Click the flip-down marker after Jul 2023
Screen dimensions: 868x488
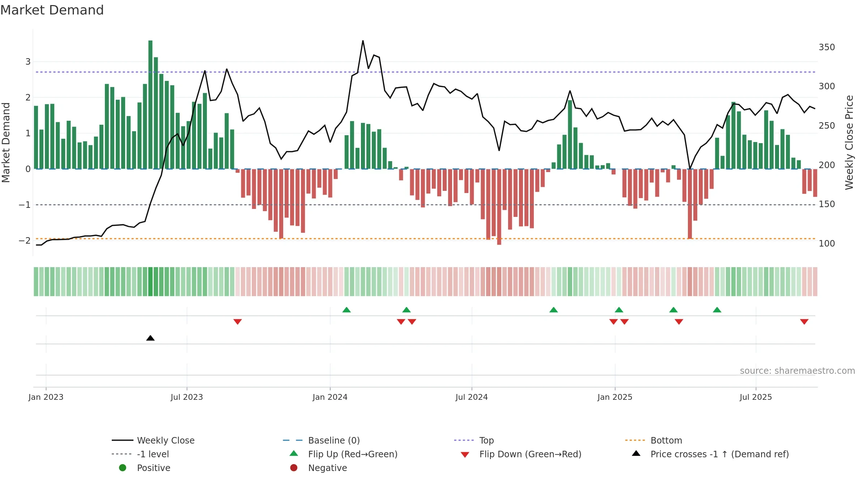click(x=238, y=322)
